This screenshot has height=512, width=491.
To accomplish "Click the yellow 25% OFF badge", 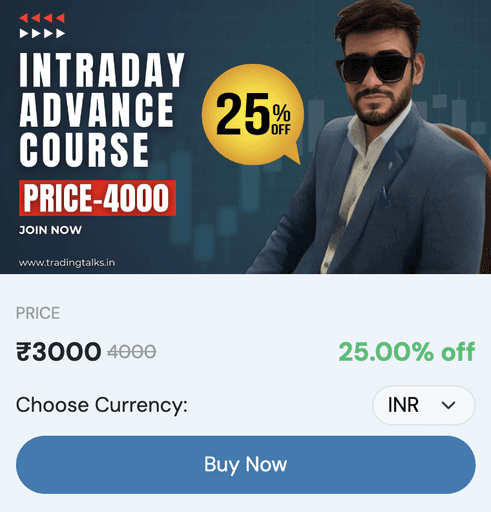I will tap(253, 114).
